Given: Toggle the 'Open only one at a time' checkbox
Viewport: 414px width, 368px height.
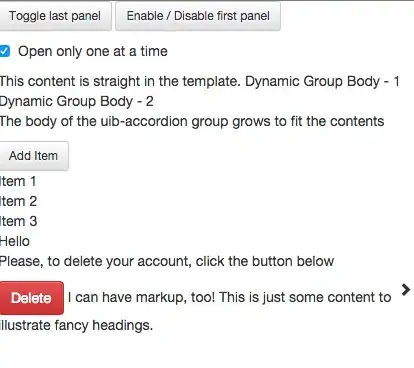Looking at the screenshot, I should [4, 52].
